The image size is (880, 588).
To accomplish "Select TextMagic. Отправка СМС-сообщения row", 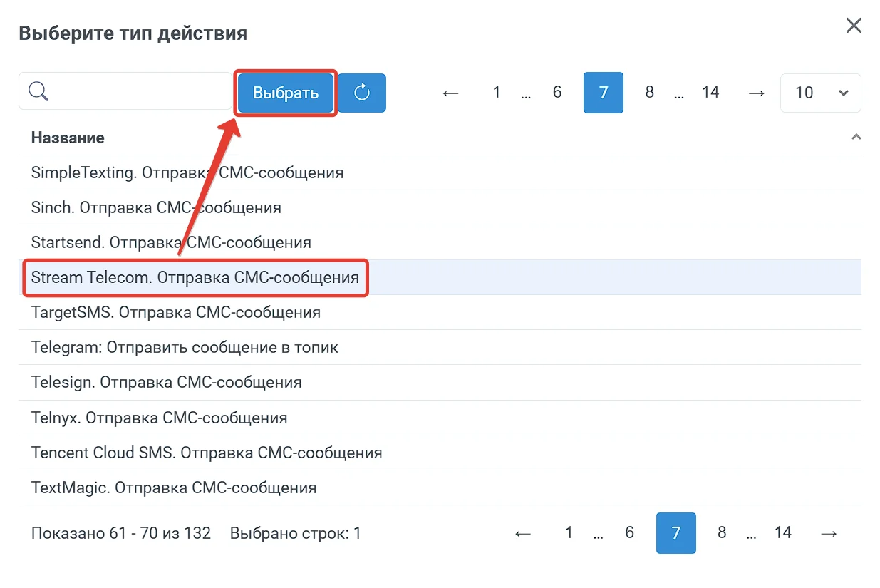I will coord(440,488).
